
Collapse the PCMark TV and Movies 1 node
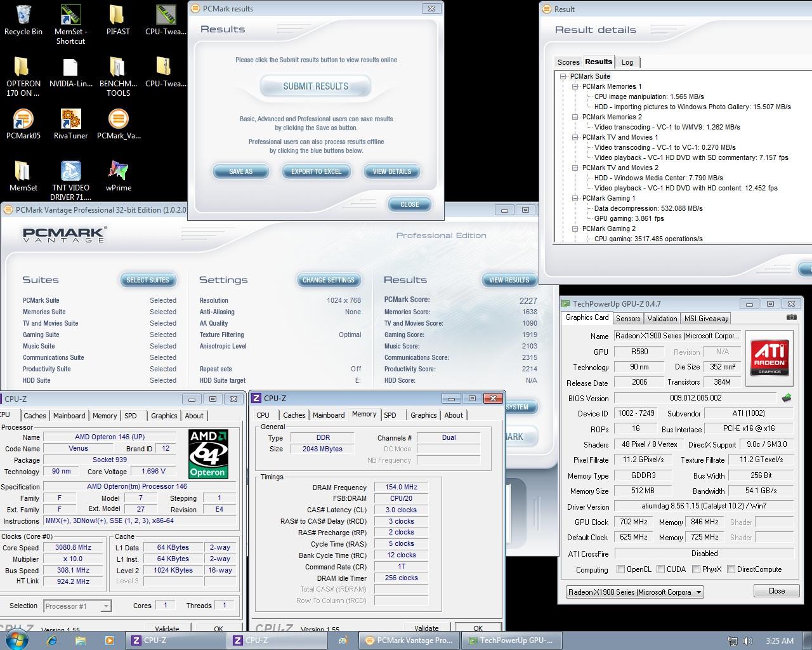575,137
